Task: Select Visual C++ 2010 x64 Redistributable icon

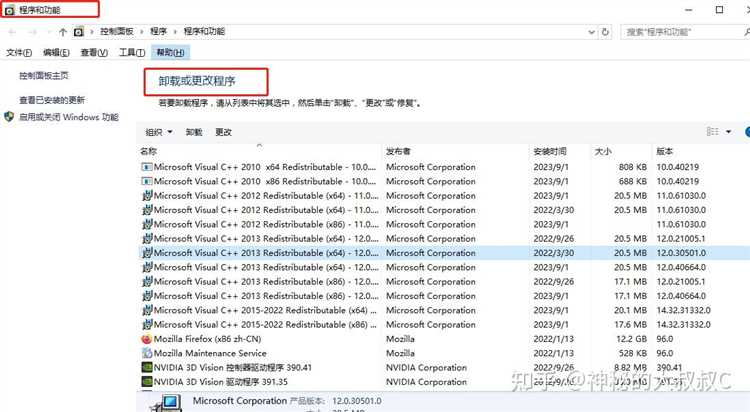Action: point(147,167)
